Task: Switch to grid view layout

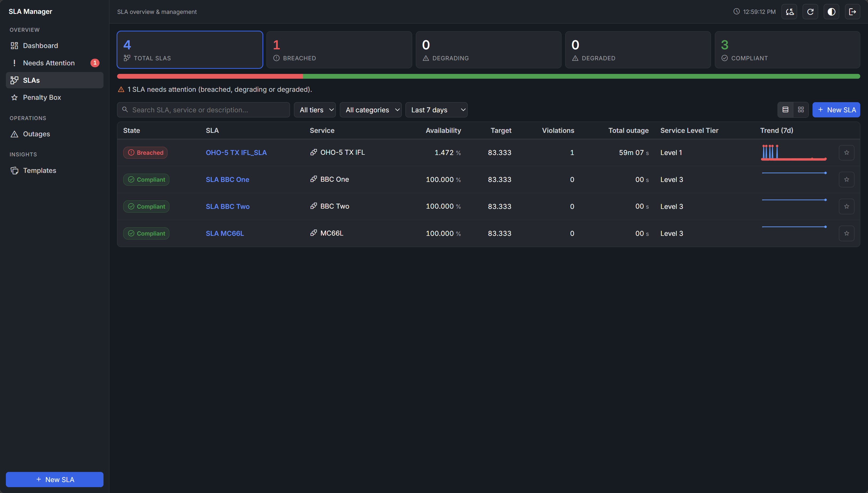Action: point(801,110)
